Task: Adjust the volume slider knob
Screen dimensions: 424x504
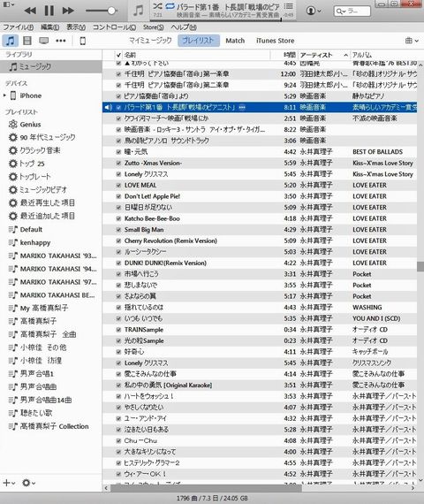Action: pos(111,11)
